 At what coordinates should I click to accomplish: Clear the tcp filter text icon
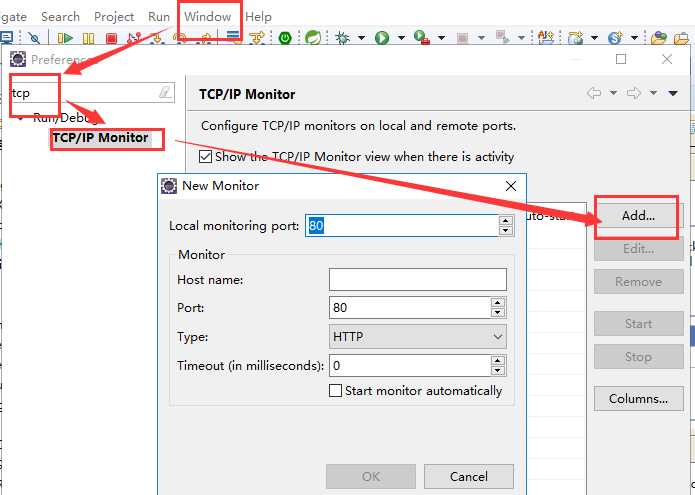165,92
